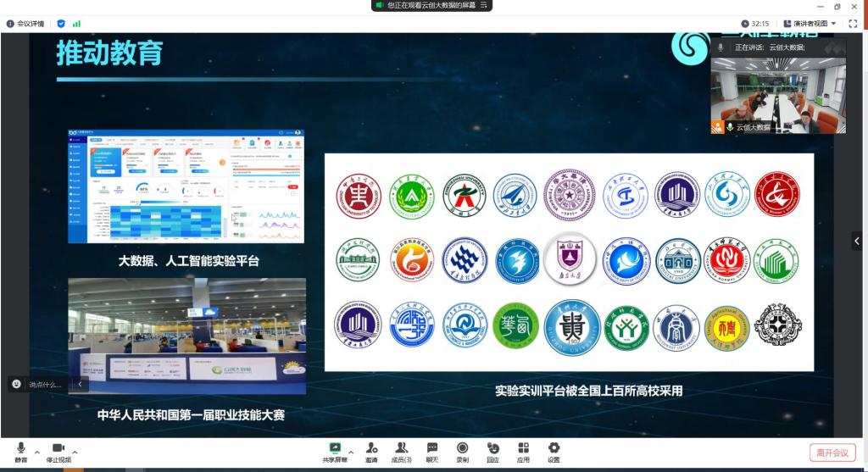The width and height of the screenshot is (868, 472).
Task: Click caption 中华人民共和国第一届职业技能大赛
Action: pyautogui.click(x=191, y=415)
